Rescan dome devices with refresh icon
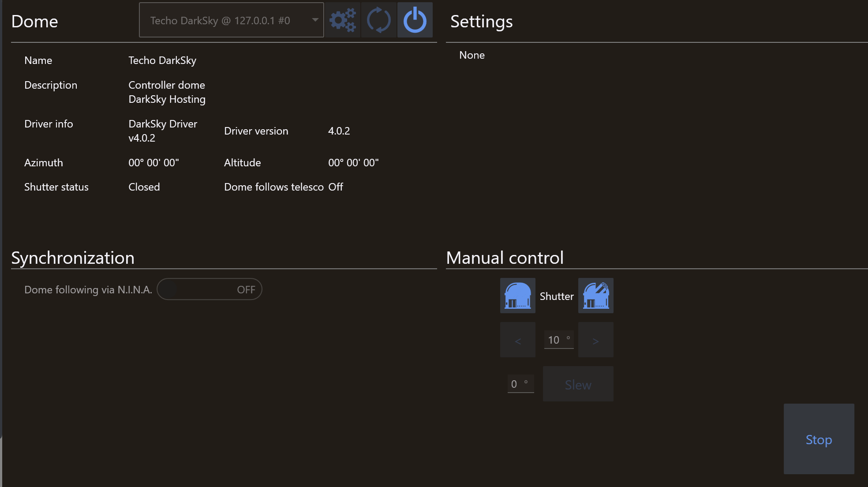868x487 pixels. 379,20
